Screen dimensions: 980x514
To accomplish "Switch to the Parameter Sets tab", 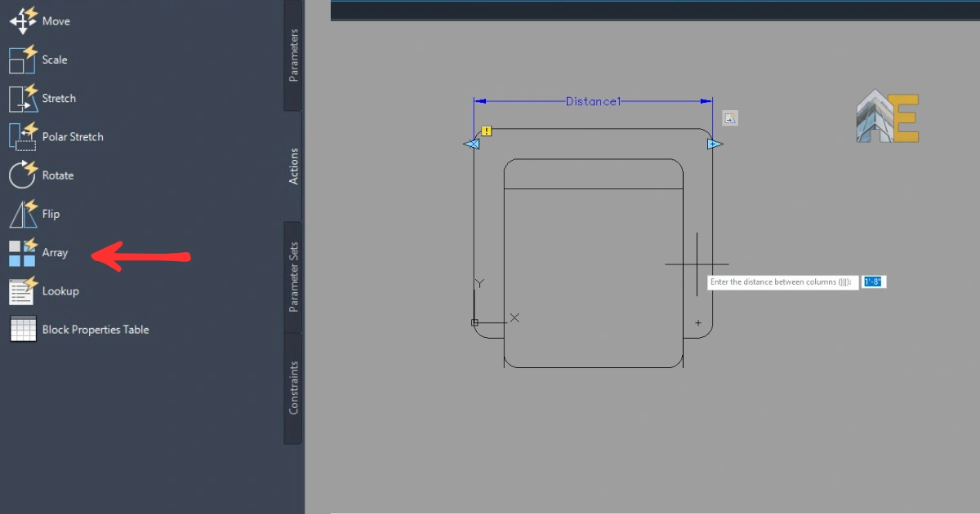I will (x=294, y=277).
